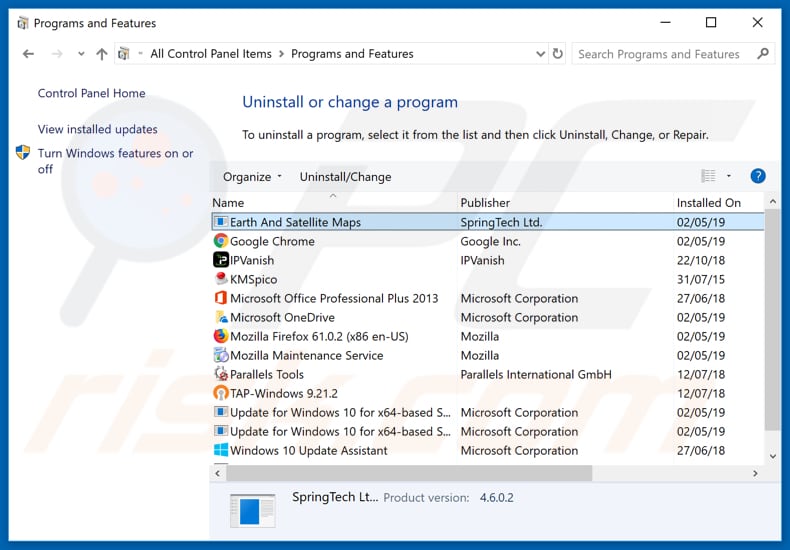Click the search magnifier icon
Screen dimensions: 790x550
[763, 53]
